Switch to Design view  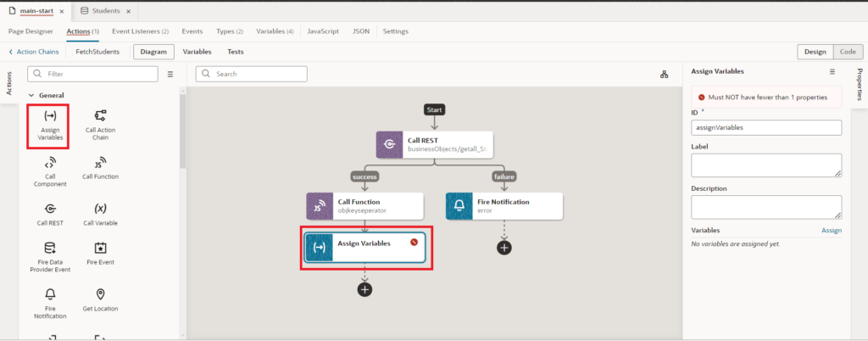click(x=815, y=52)
